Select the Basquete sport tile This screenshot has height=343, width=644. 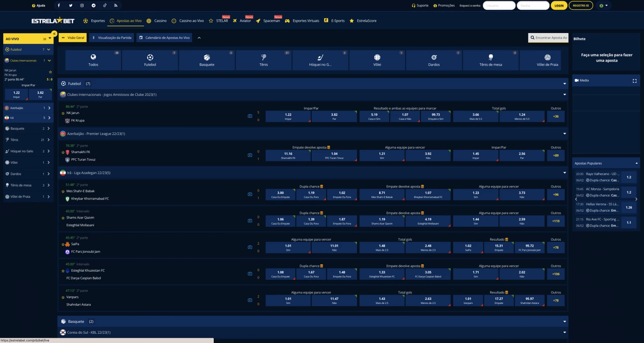(207, 60)
